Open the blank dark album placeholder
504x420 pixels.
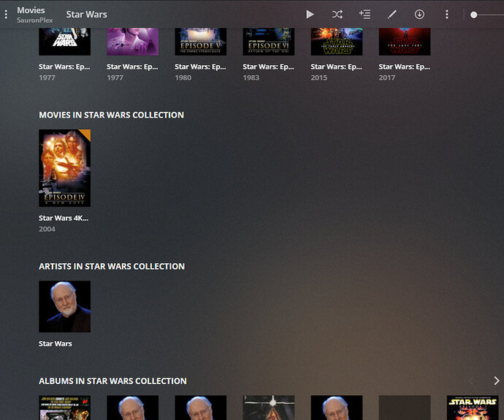[405, 408]
